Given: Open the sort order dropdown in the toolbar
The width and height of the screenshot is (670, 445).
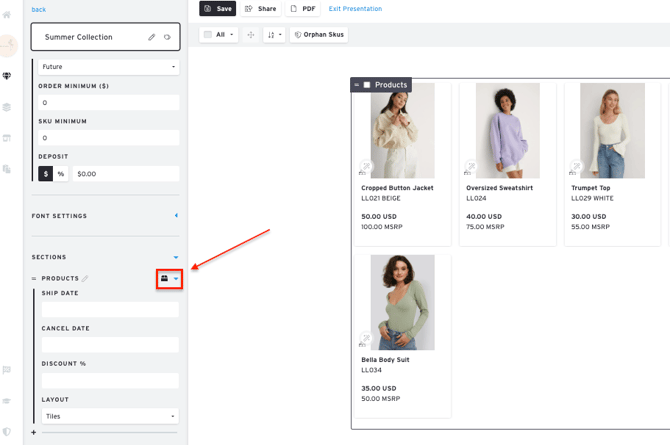Looking at the screenshot, I should [x=274, y=35].
